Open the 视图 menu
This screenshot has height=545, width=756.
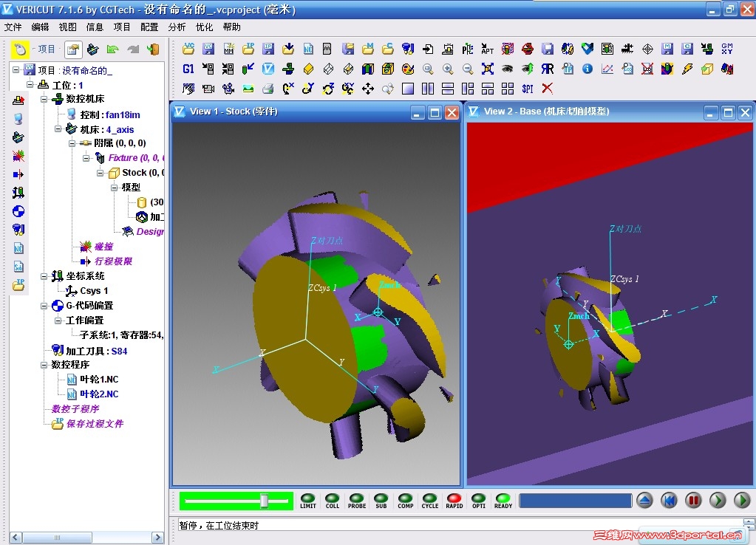pos(67,27)
